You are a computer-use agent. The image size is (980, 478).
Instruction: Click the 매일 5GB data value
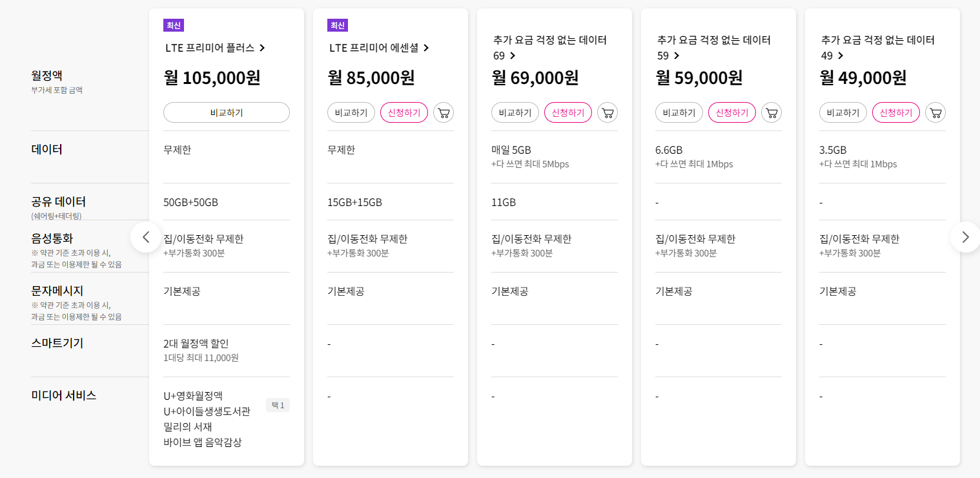[511, 150]
